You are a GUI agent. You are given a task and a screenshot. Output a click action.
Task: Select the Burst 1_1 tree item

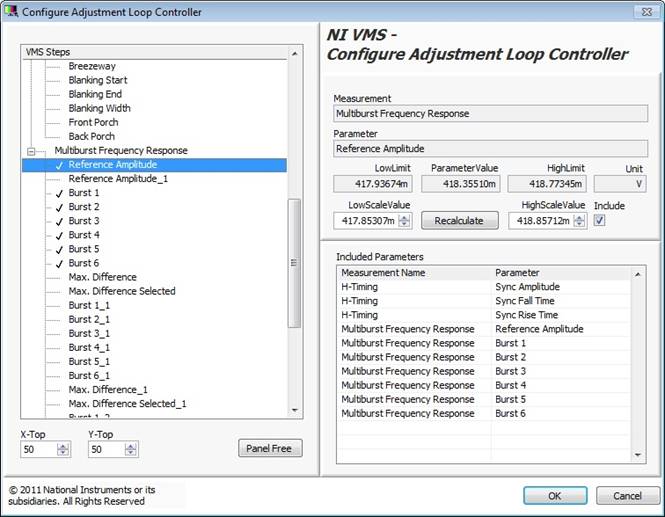click(89, 305)
